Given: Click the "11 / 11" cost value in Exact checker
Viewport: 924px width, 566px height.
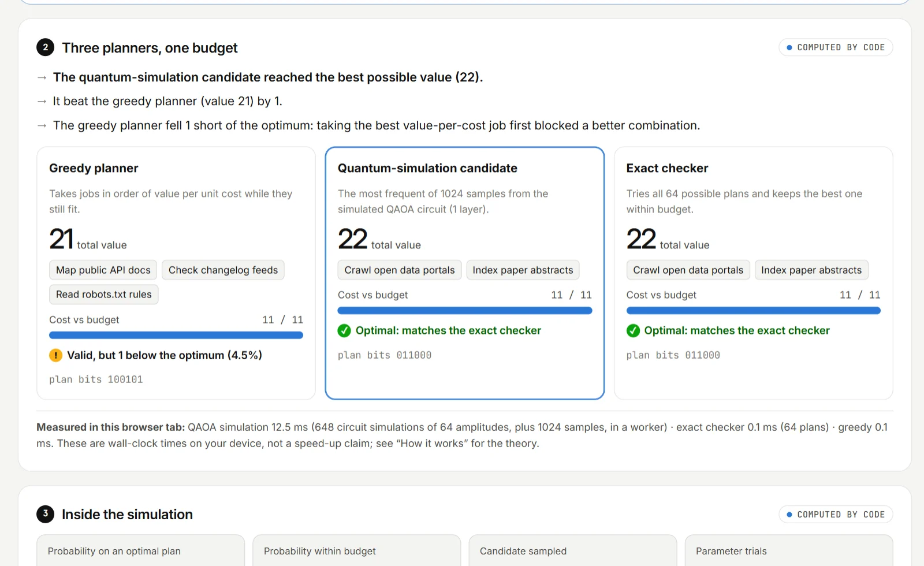Looking at the screenshot, I should tap(860, 295).
